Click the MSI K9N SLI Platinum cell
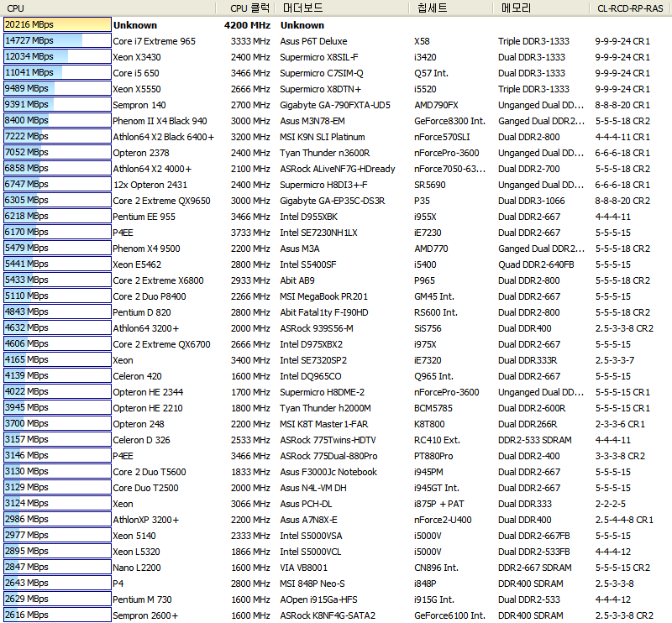Viewport: 672px width, 623px height. pos(323,137)
